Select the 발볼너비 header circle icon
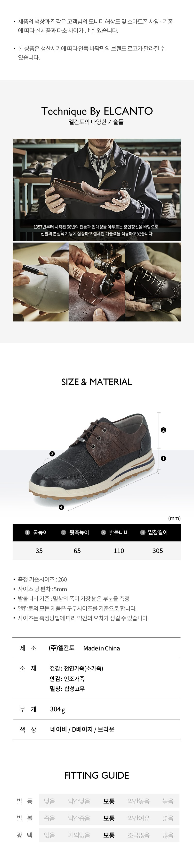194x868 pixels. [103, 532]
